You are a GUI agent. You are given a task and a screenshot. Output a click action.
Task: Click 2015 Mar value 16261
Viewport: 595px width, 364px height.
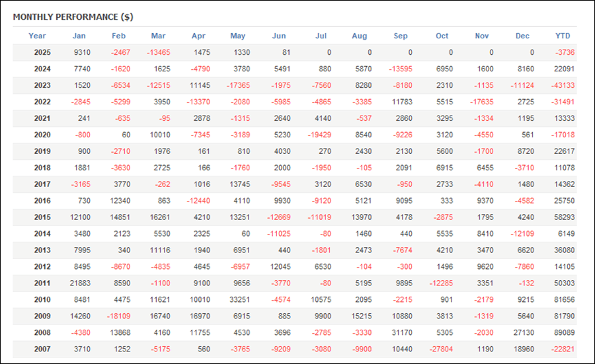(x=160, y=217)
